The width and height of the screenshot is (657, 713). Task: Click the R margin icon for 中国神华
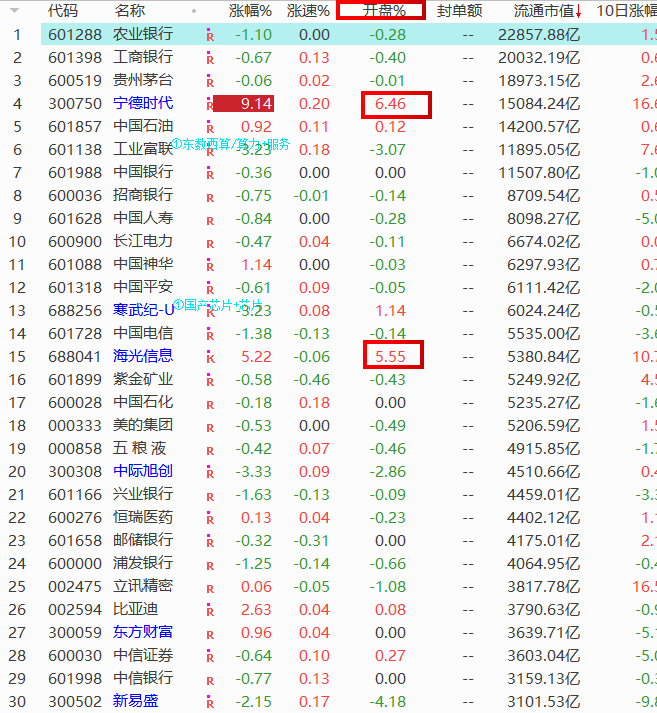[x=210, y=265]
